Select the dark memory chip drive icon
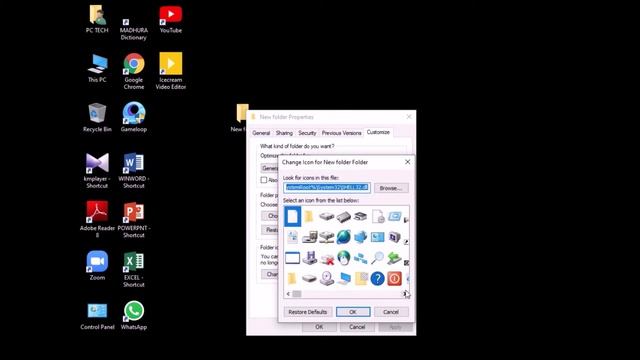The height and width of the screenshot is (360, 640). click(x=344, y=217)
